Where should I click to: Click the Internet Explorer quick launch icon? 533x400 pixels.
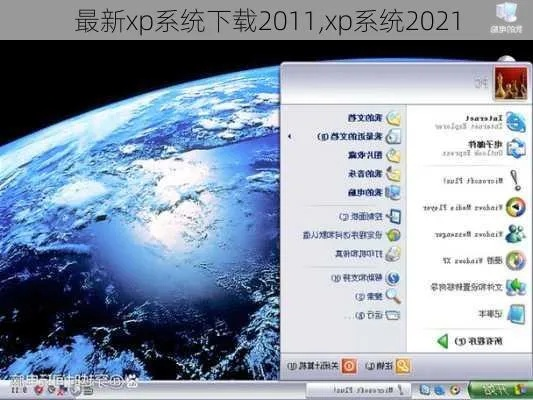440,390
